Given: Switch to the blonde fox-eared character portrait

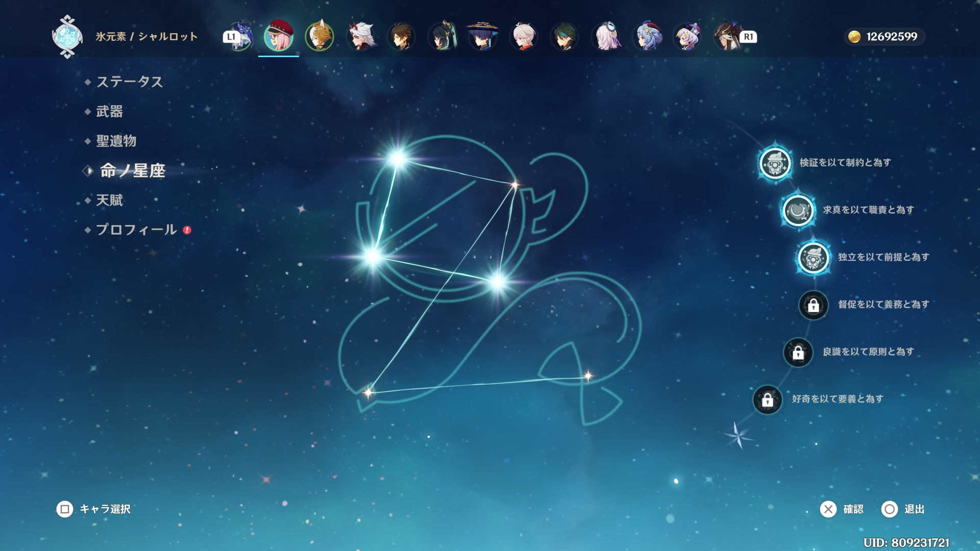Looking at the screenshot, I should click(x=320, y=36).
